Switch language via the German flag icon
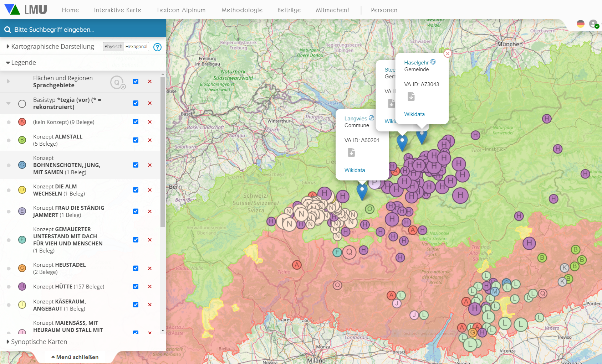The width and height of the screenshot is (602, 364). [x=581, y=24]
